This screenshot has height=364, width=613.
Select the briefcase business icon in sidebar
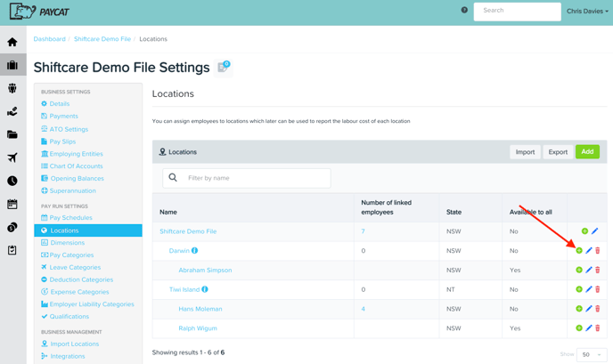12,65
